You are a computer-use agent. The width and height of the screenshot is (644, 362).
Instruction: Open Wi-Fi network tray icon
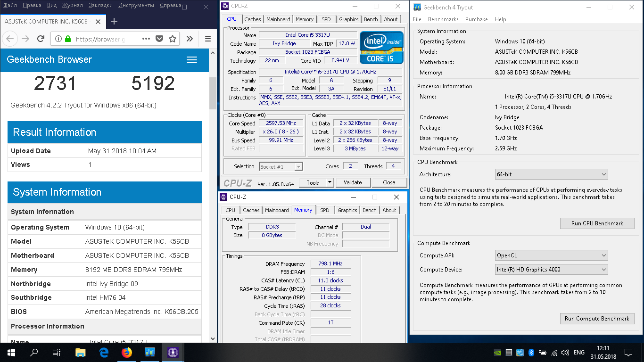tap(554, 352)
